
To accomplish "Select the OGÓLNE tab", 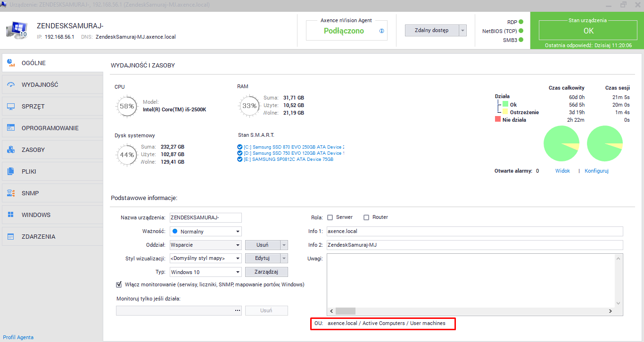I will (x=33, y=63).
